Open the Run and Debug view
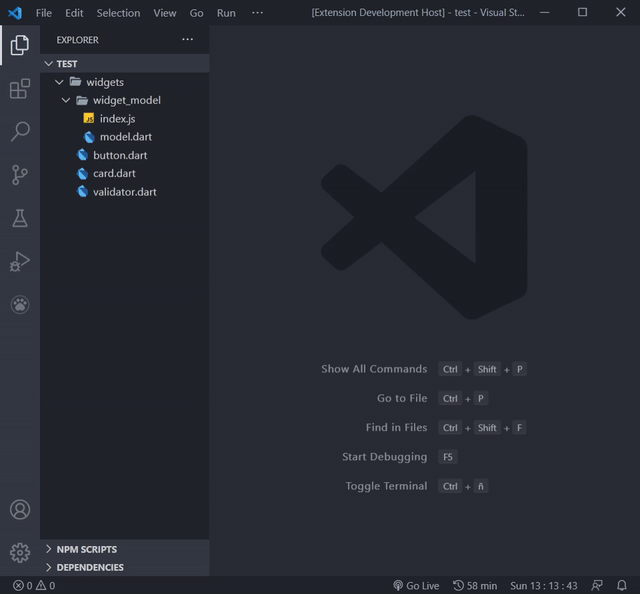This screenshot has height=594, width=640. point(20,262)
